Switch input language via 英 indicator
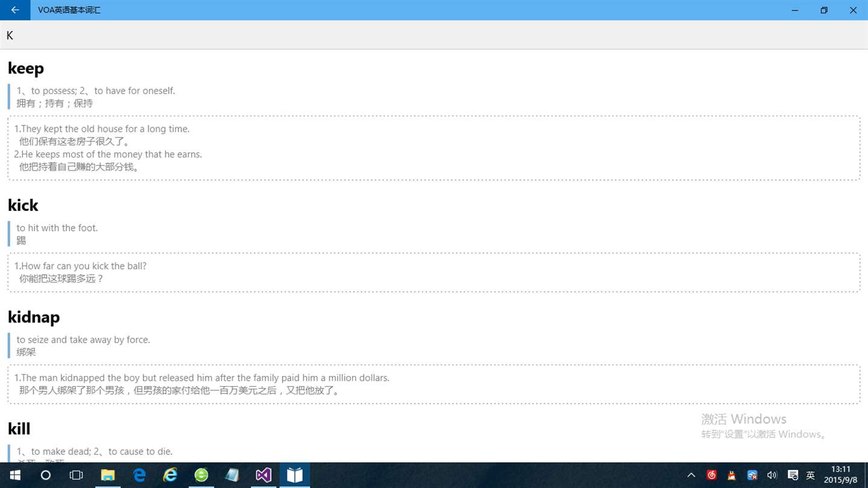Viewport: 868px width, 488px height. tap(811, 475)
